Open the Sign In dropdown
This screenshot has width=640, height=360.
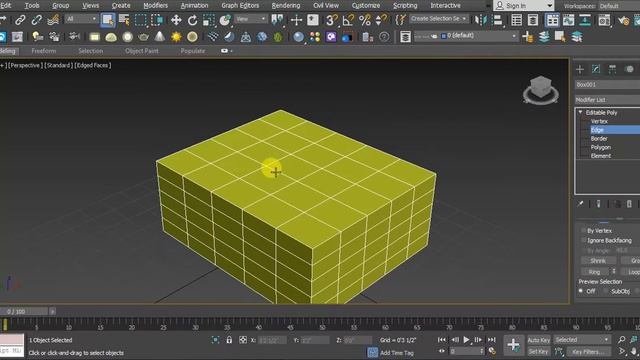coord(524,6)
